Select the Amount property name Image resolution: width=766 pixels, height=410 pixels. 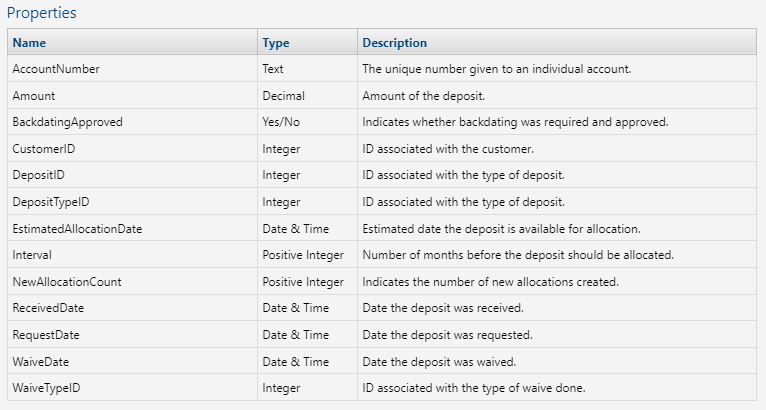tap(34, 96)
